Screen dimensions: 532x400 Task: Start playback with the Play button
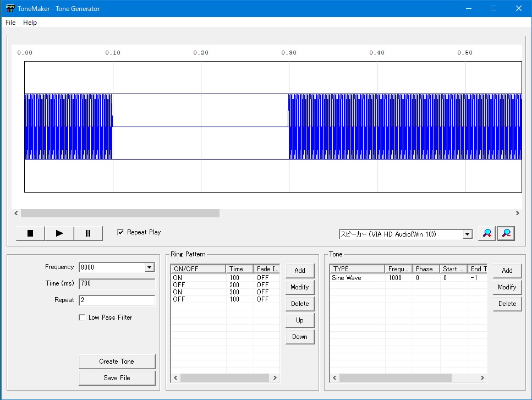59,233
